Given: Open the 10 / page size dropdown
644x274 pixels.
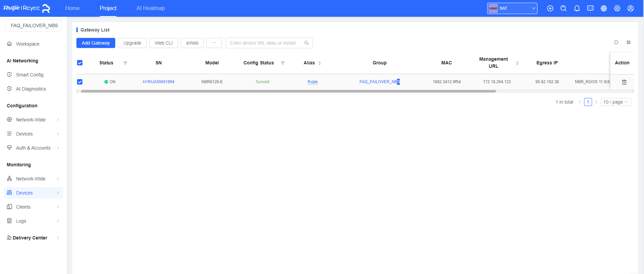Looking at the screenshot, I should [616, 102].
